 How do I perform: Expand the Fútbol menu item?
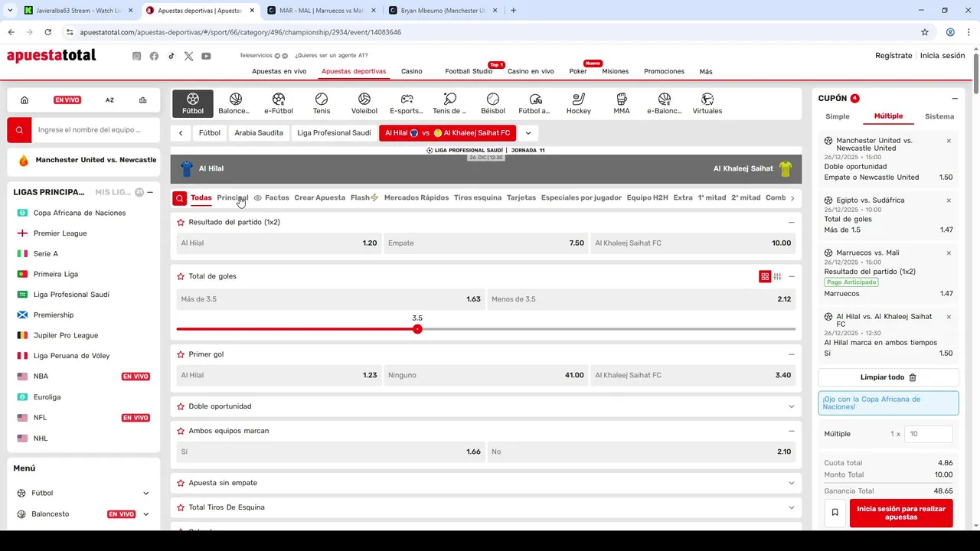[145, 494]
